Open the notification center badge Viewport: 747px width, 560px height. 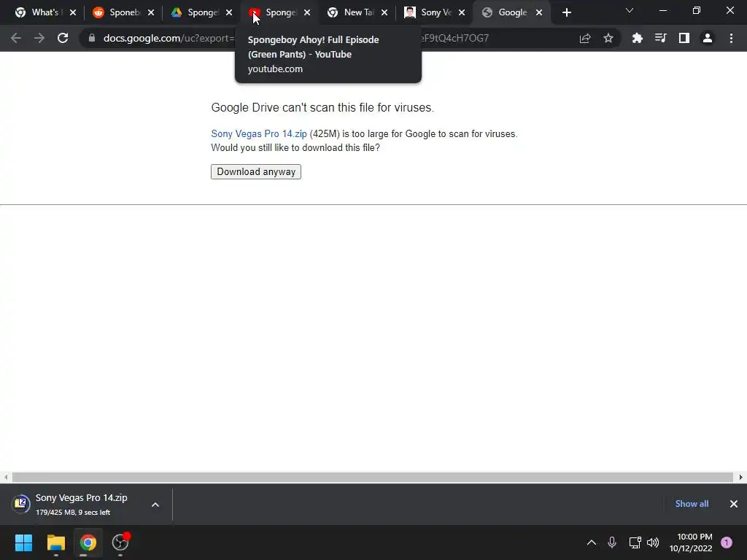point(727,542)
